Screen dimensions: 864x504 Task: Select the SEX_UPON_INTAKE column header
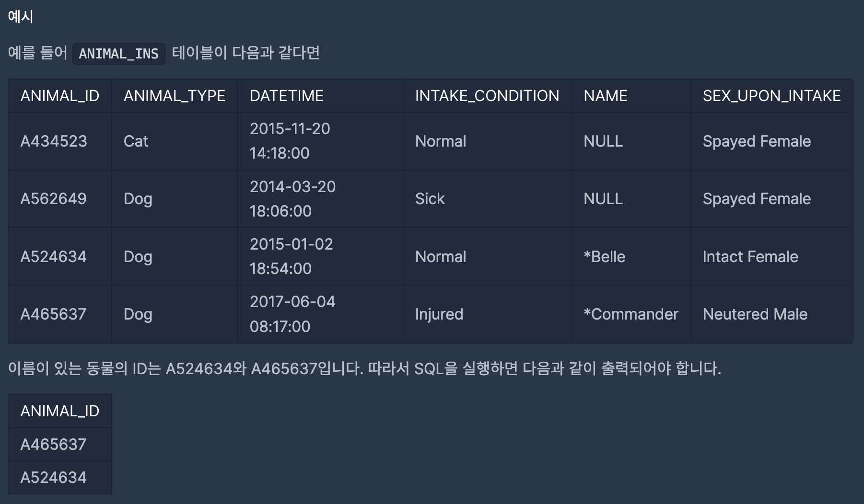pos(771,96)
